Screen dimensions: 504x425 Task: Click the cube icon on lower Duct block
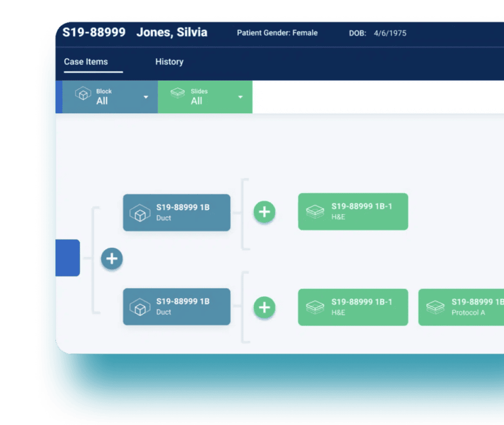click(x=140, y=307)
